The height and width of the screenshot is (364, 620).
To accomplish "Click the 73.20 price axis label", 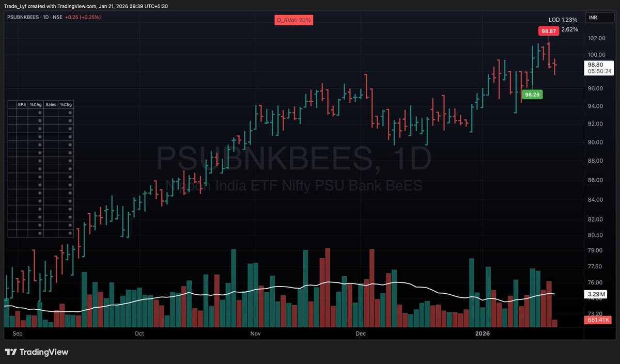I will click(x=596, y=313).
